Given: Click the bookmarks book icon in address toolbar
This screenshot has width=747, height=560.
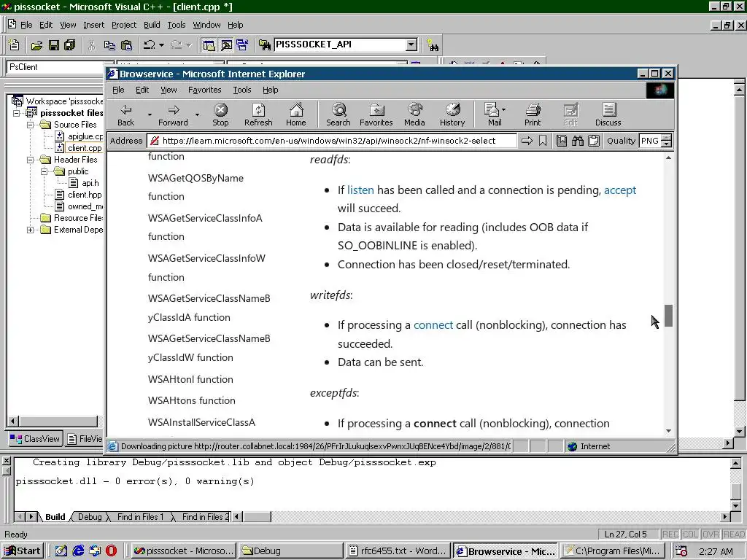Looking at the screenshot, I should pos(562,141).
